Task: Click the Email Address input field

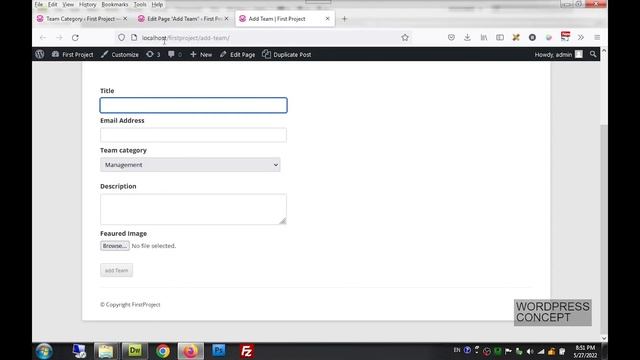Action: pos(193,135)
